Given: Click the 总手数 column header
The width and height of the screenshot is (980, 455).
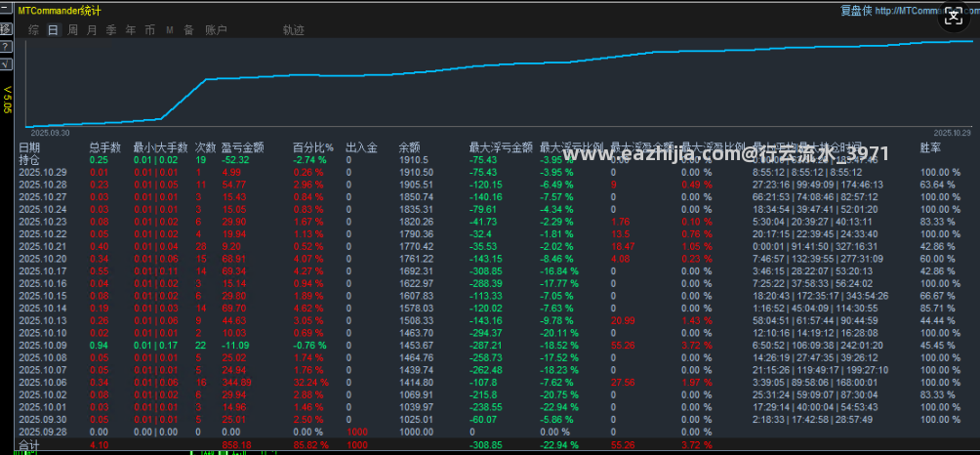Looking at the screenshot, I should (105, 148).
